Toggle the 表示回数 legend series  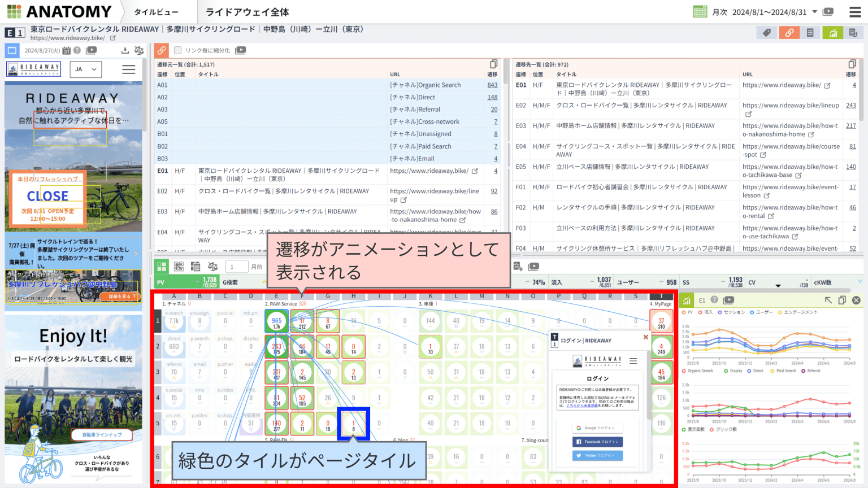tap(693, 429)
